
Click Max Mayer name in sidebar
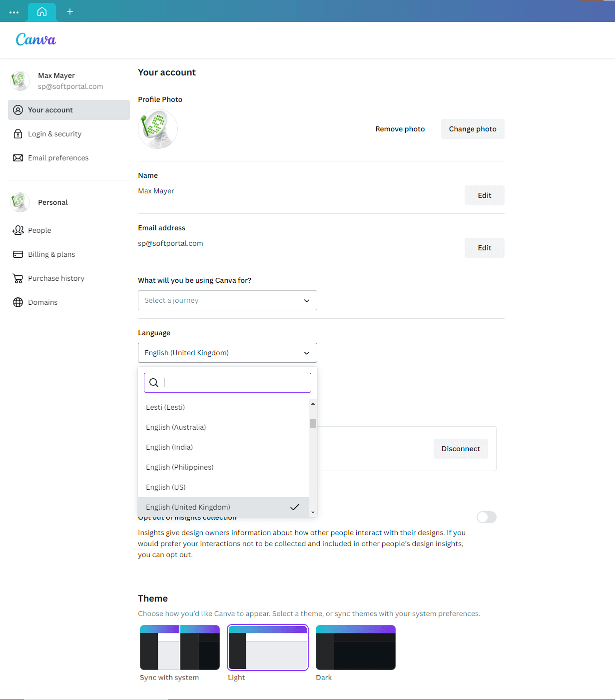56,75
